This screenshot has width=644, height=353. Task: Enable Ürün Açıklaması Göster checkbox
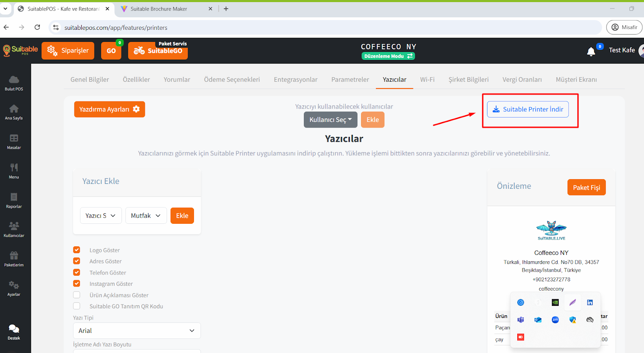pyautogui.click(x=76, y=295)
